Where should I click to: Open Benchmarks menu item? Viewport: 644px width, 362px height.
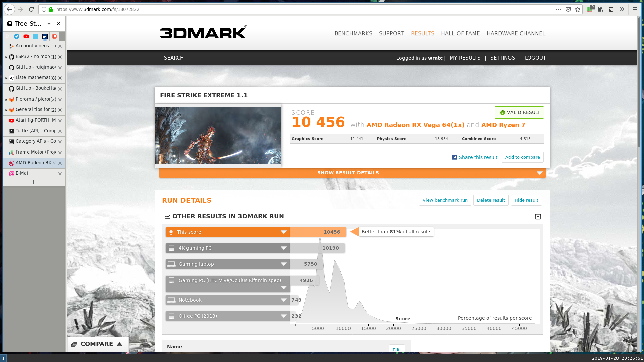point(353,34)
